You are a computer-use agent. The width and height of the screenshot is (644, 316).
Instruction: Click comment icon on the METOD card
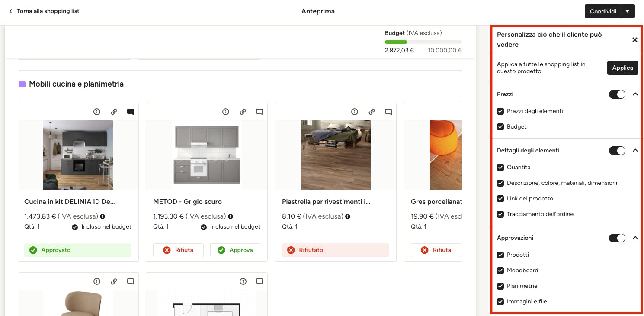[x=260, y=112]
